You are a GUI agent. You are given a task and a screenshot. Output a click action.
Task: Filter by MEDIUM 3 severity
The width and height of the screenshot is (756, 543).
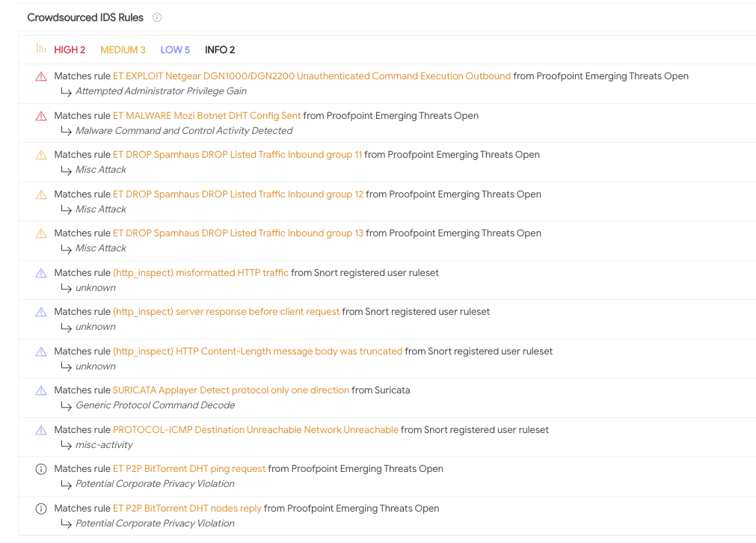click(123, 50)
